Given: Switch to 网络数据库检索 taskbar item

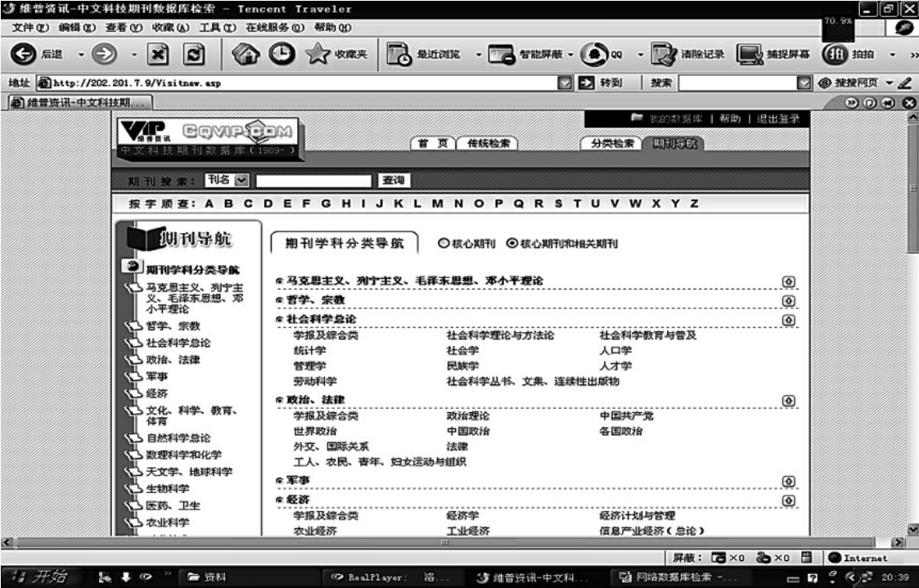Looking at the screenshot, I should click(680, 577).
